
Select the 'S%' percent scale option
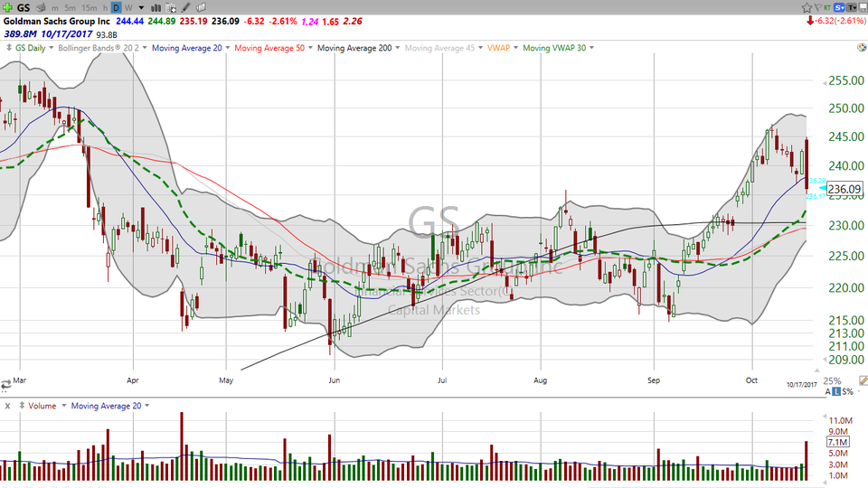point(847,391)
